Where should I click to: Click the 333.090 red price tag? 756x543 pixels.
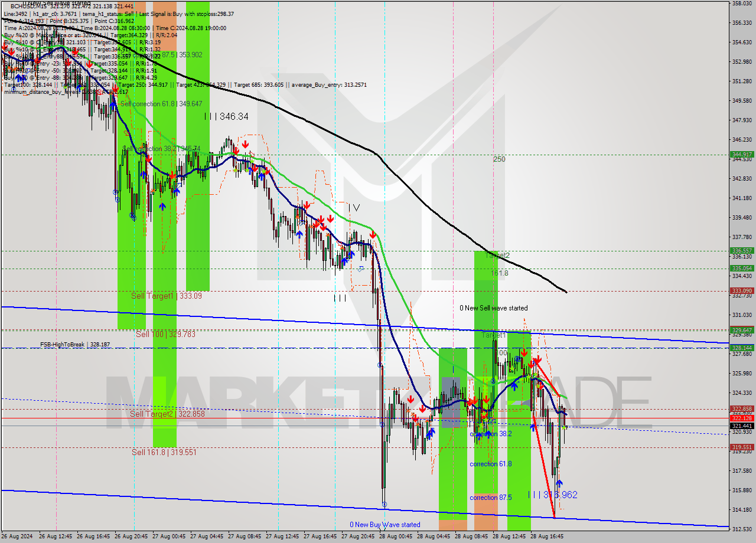pos(742,290)
